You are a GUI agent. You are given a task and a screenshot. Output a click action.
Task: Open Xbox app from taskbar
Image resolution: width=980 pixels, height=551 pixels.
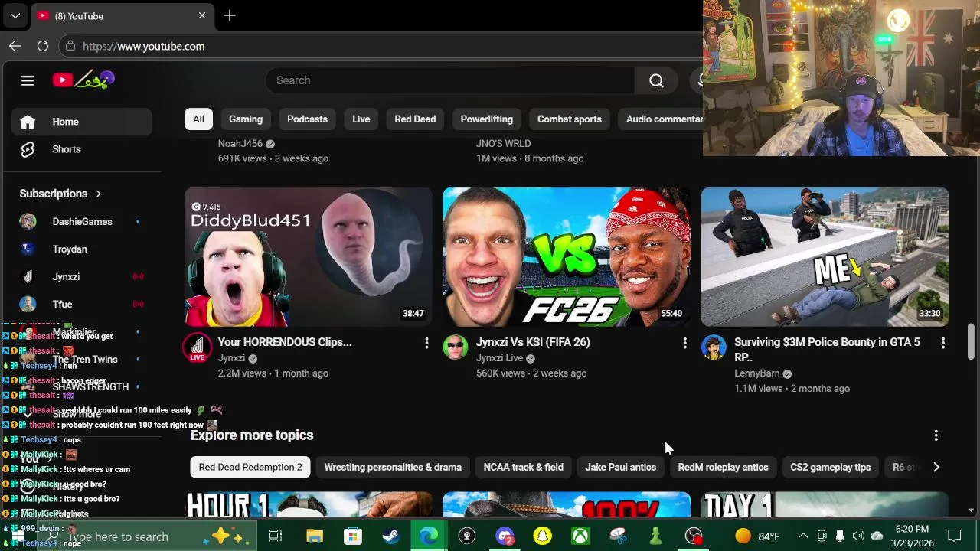click(x=580, y=536)
